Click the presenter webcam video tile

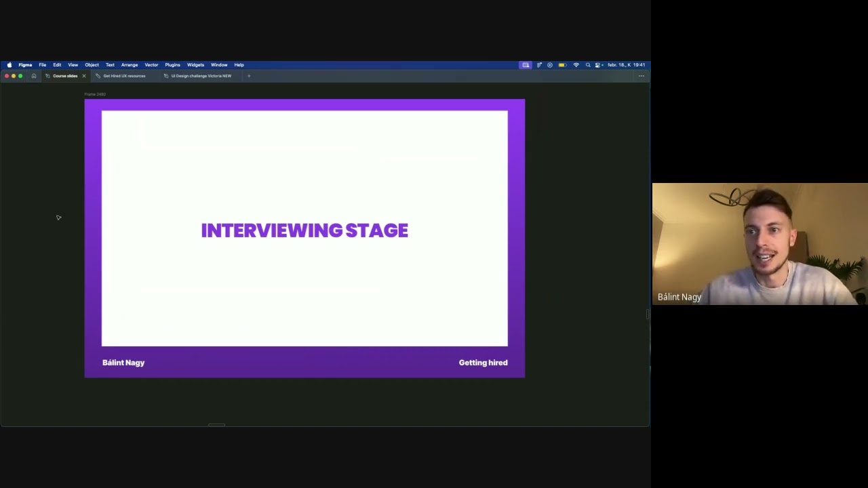[759, 244]
